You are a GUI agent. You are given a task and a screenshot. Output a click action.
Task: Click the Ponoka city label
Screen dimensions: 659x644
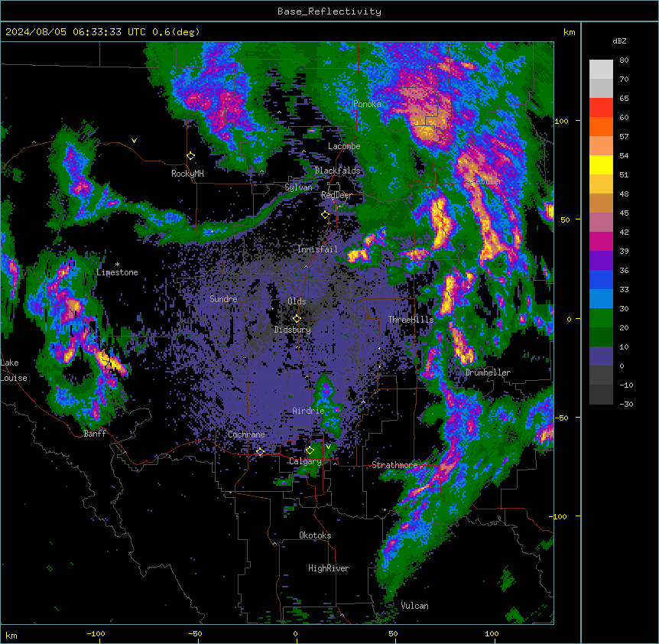coord(367,104)
